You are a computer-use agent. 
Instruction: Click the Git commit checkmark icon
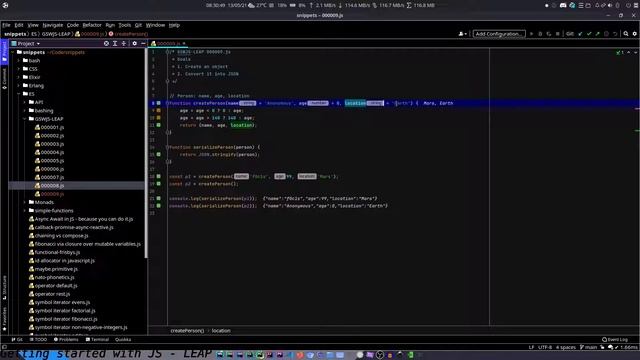589,34
